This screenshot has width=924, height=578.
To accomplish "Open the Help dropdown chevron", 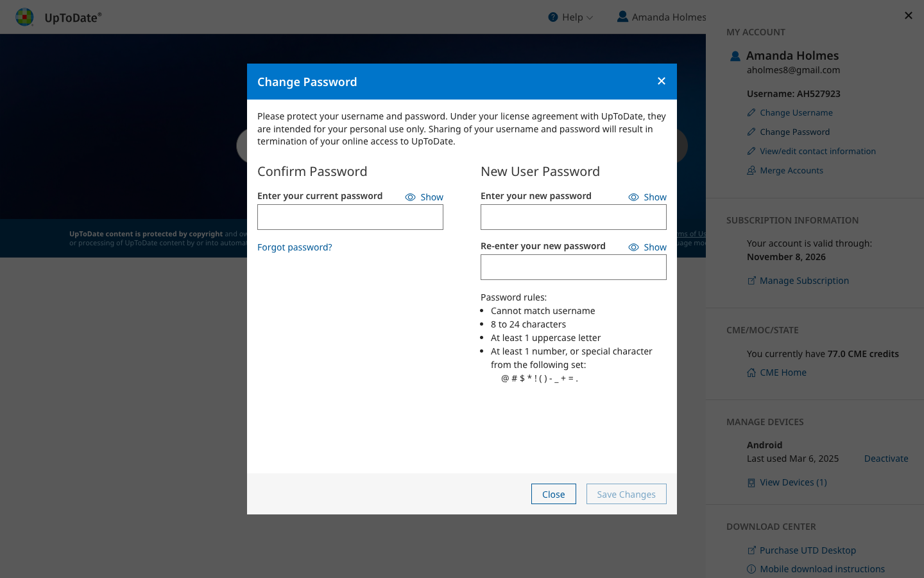I will [590, 18].
